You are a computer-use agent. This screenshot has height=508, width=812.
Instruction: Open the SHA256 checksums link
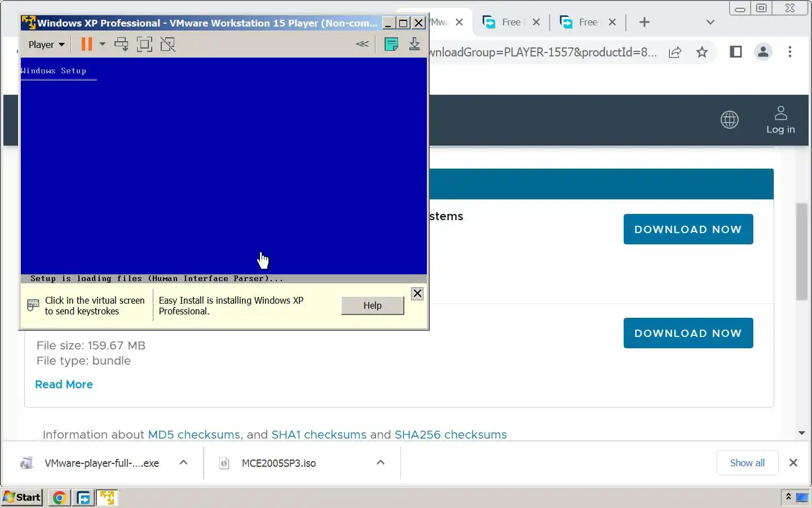tap(451, 435)
